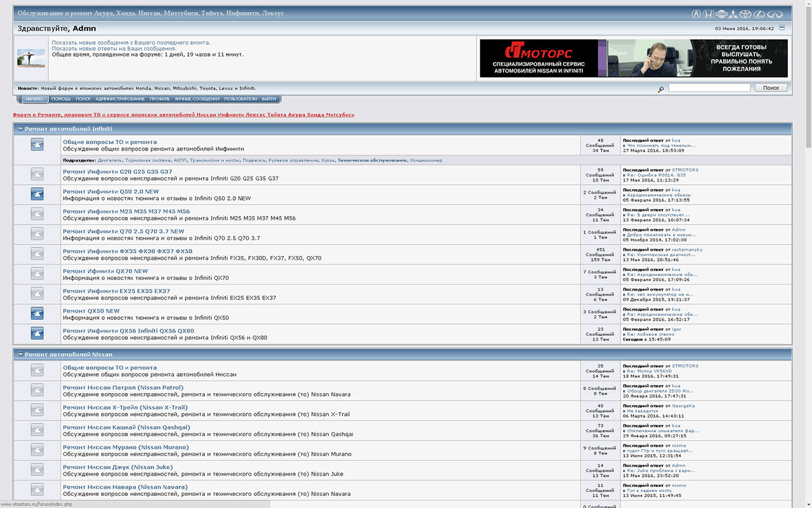Click the Toyota logo icon in header

point(745,14)
